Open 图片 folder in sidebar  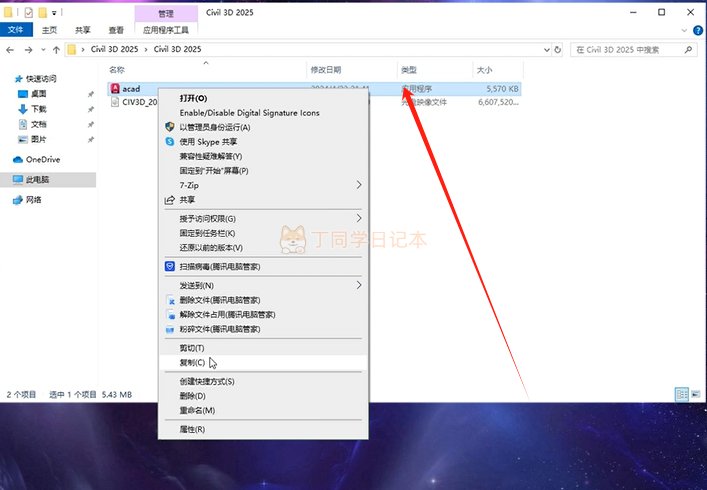tap(38, 139)
